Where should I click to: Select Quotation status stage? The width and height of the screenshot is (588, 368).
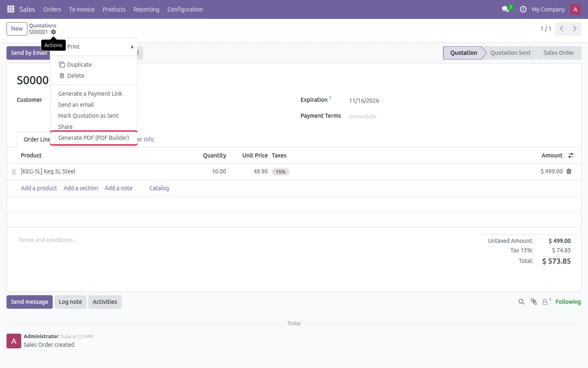click(464, 53)
